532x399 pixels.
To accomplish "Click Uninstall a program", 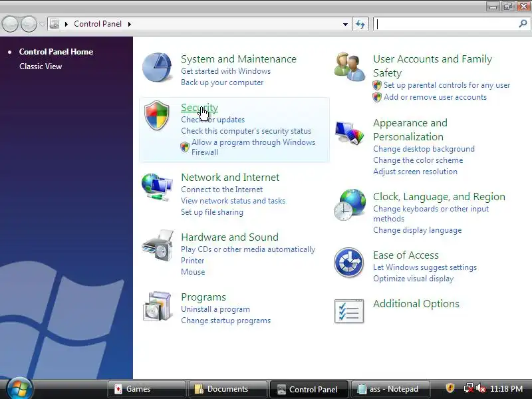I will (215, 309).
